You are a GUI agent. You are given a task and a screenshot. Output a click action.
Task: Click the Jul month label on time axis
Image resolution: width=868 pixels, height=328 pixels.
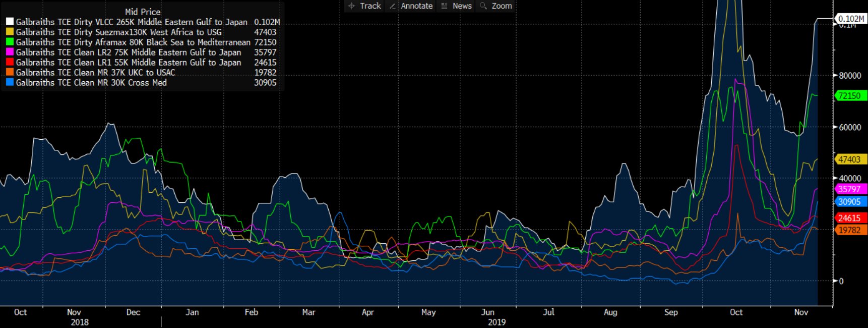[x=548, y=312]
